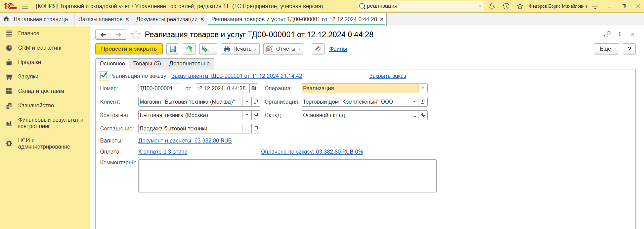Open help question mark button
This screenshot has height=229, width=644.
[629, 49]
